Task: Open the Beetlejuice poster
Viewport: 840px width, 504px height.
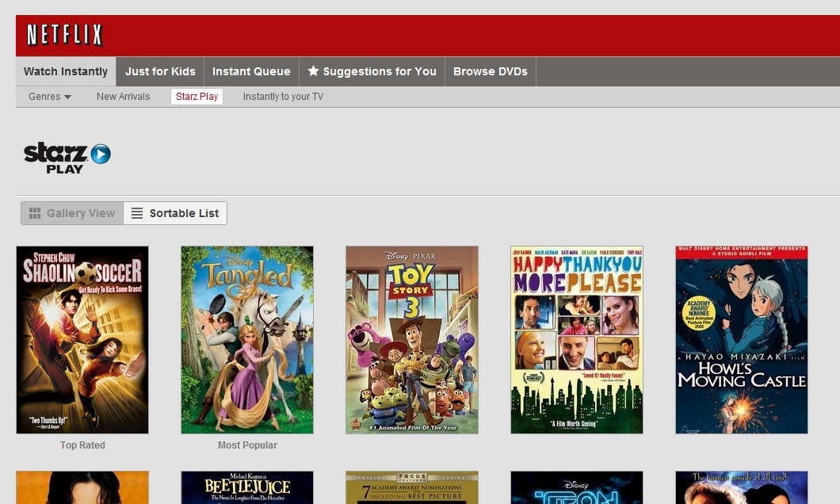Action: 247,487
